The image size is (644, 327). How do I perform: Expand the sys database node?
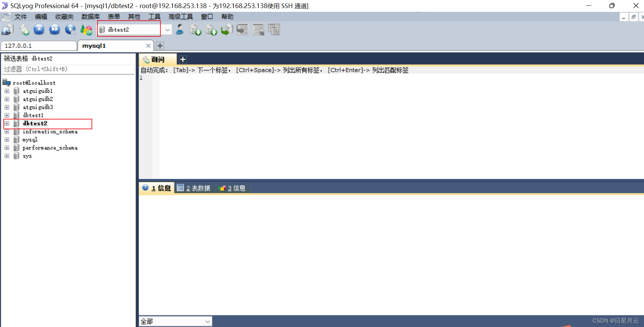click(7, 156)
